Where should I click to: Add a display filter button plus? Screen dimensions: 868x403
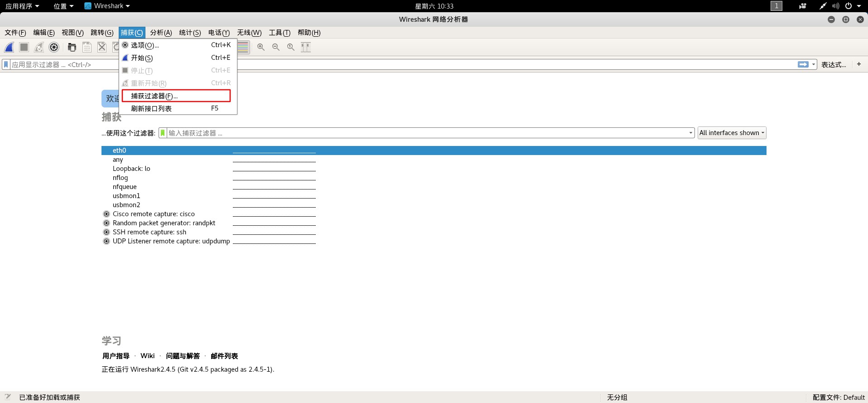pyautogui.click(x=859, y=64)
